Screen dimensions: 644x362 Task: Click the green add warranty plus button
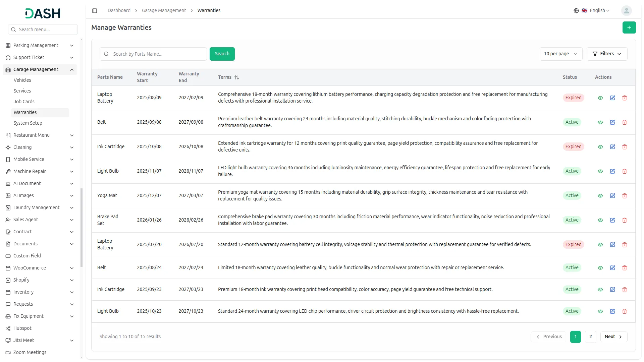[629, 27]
